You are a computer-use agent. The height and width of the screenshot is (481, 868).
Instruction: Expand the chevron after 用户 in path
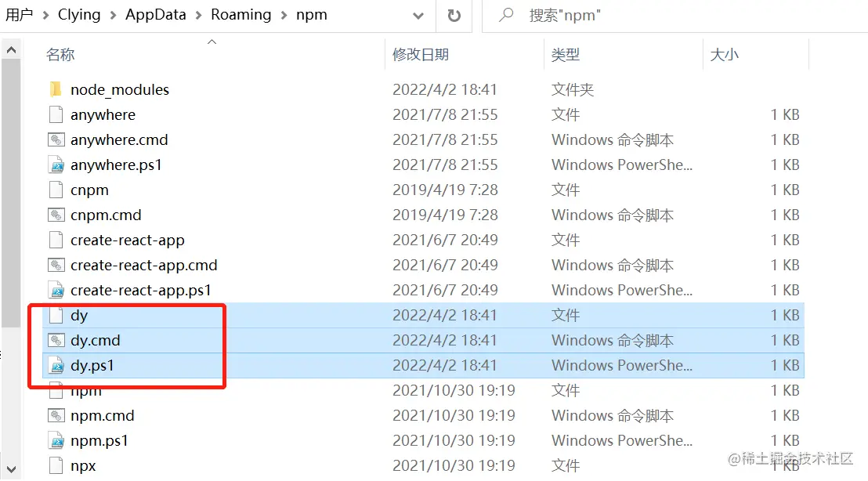pyautogui.click(x=45, y=16)
